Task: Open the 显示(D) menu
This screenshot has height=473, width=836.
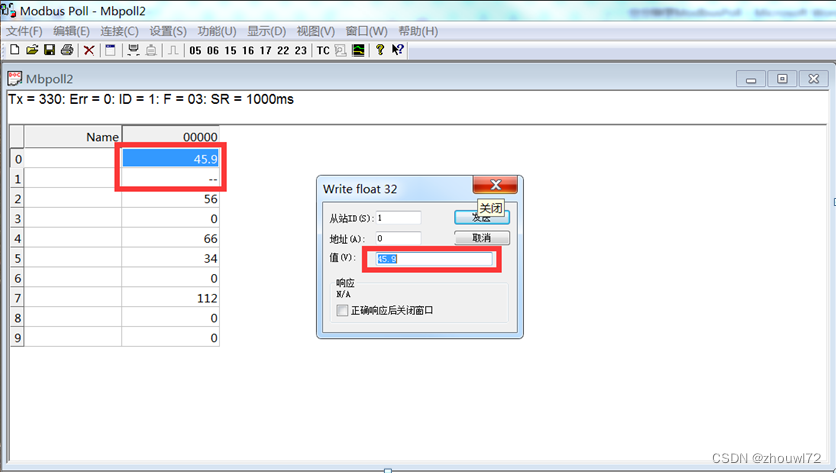Action: 267,31
